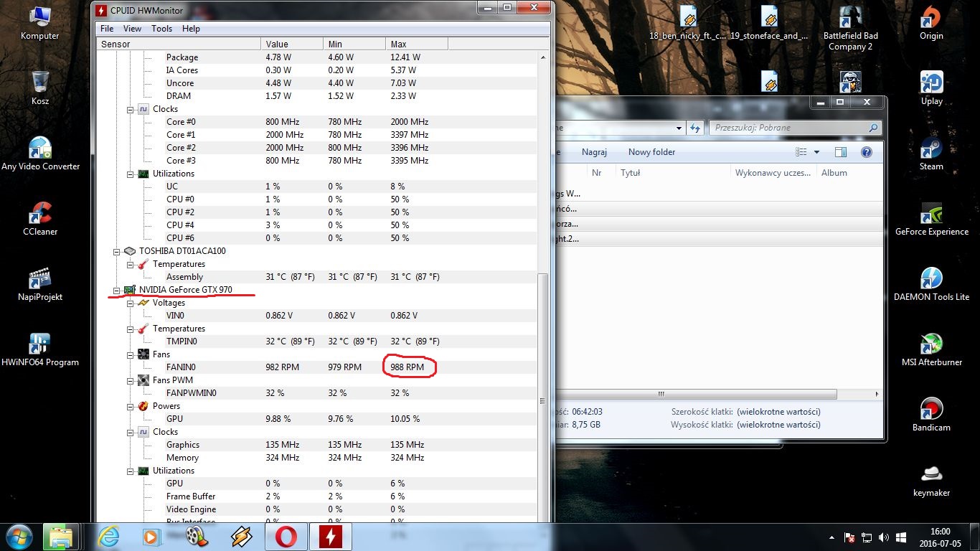
Task: Launch CCleaner desktop shortcut
Action: tap(40, 219)
